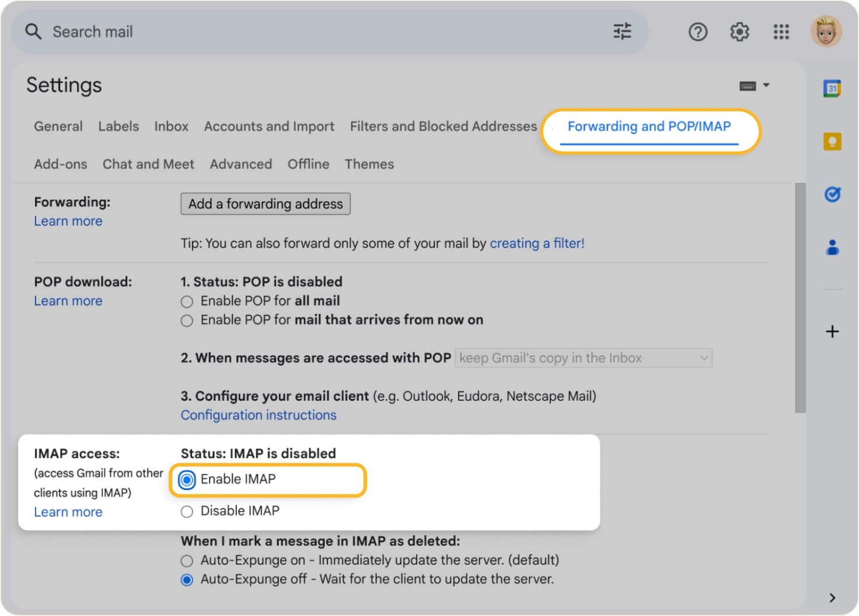Image resolution: width=859 pixels, height=616 pixels.
Task: Open Gmail help
Action: click(x=698, y=32)
